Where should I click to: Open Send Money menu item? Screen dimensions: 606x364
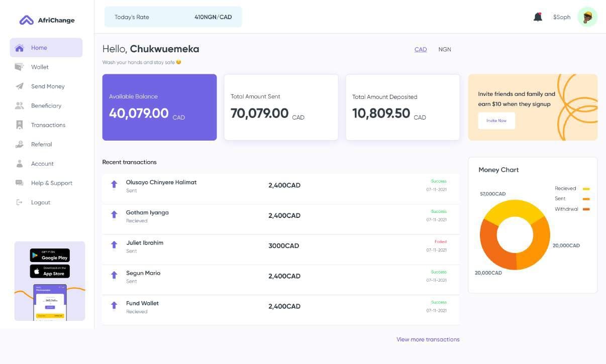48,86
